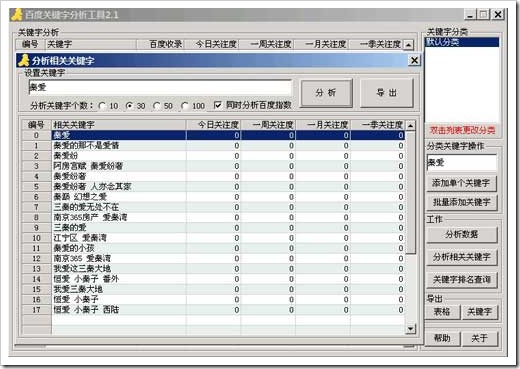
Task: Select row 16 恒爱 小秦子
Action: click(x=213, y=300)
